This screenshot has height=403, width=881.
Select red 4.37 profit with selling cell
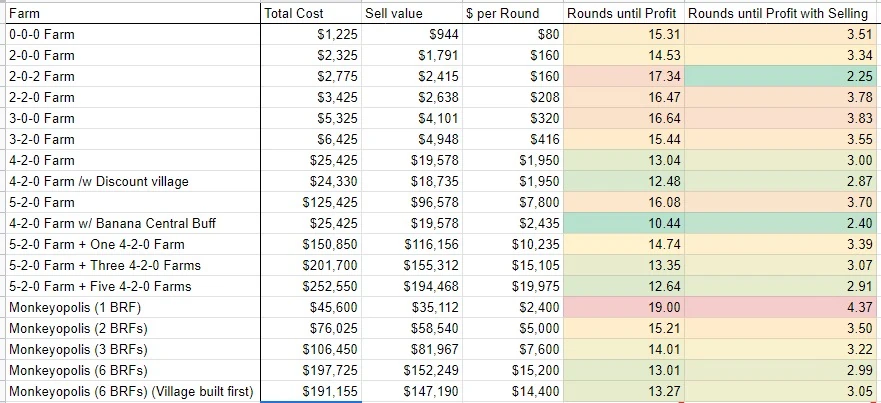click(782, 308)
